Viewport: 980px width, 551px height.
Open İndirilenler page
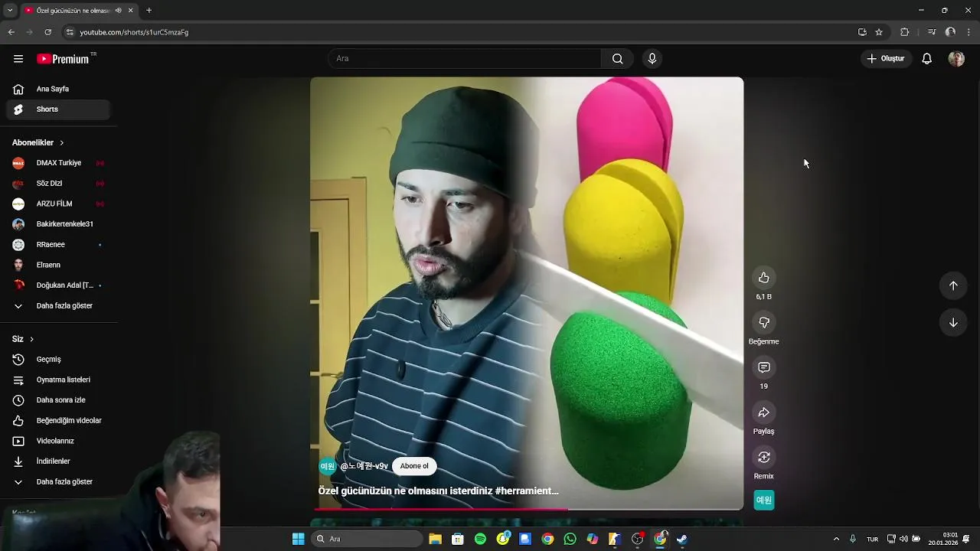click(x=58, y=461)
